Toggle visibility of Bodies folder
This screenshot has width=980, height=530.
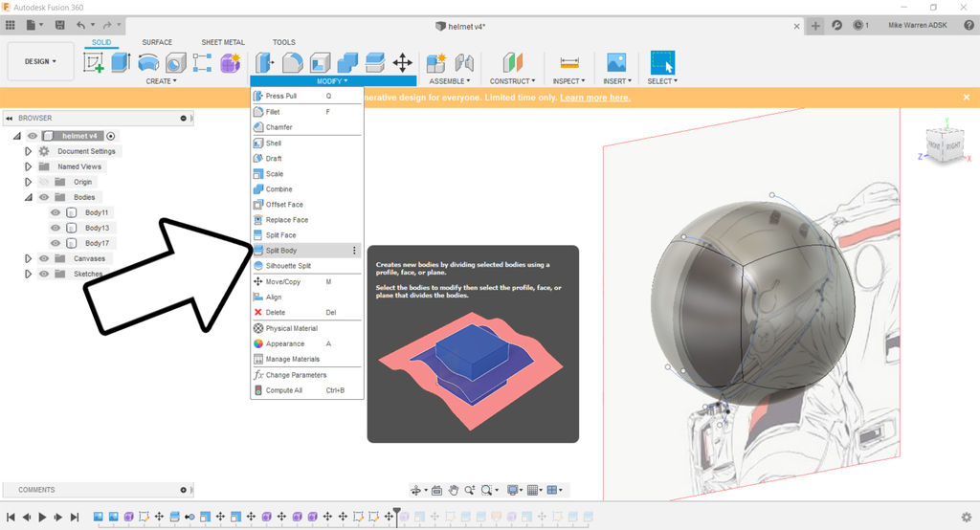pyautogui.click(x=44, y=197)
